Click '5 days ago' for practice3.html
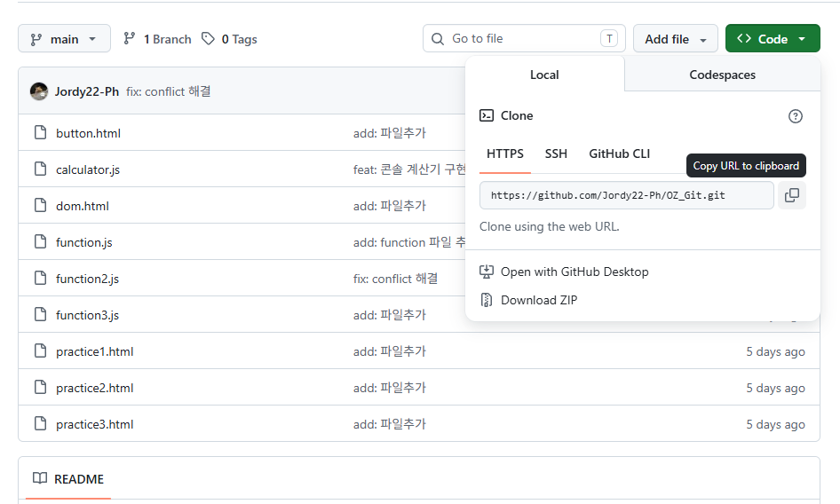 pyautogui.click(x=775, y=424)
